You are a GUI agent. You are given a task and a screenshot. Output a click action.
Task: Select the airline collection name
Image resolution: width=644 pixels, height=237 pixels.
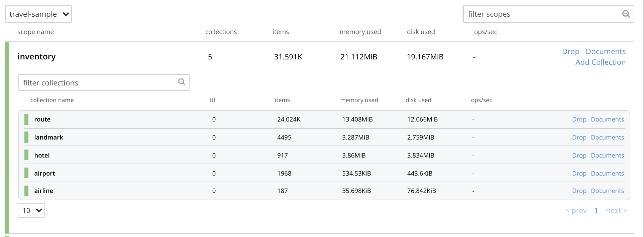coord(44,191)
